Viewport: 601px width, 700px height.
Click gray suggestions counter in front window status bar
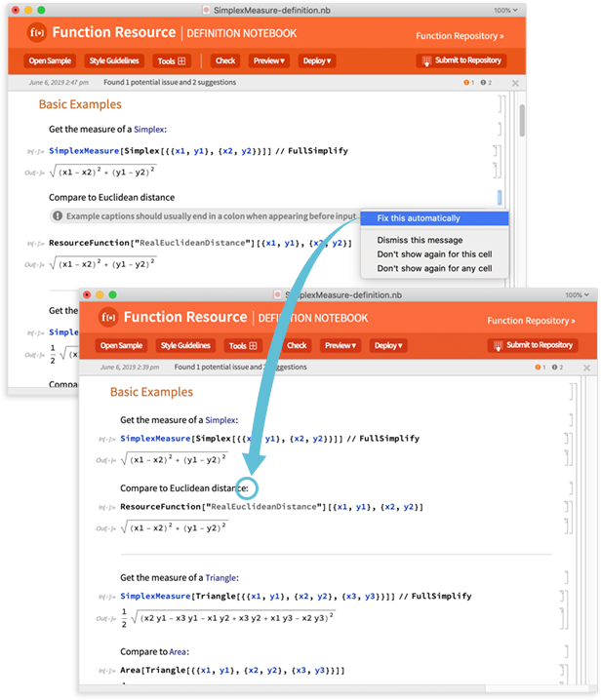[x=557, y=368]
